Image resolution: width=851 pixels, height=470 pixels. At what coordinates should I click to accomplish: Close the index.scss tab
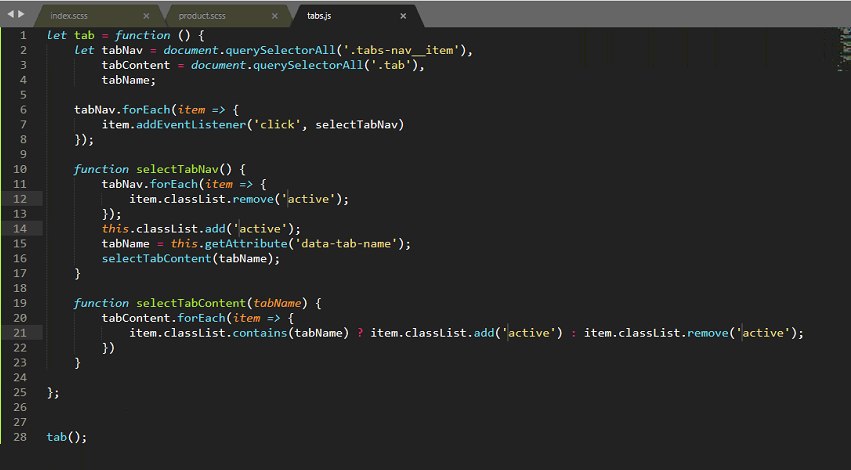pos(146,16)
